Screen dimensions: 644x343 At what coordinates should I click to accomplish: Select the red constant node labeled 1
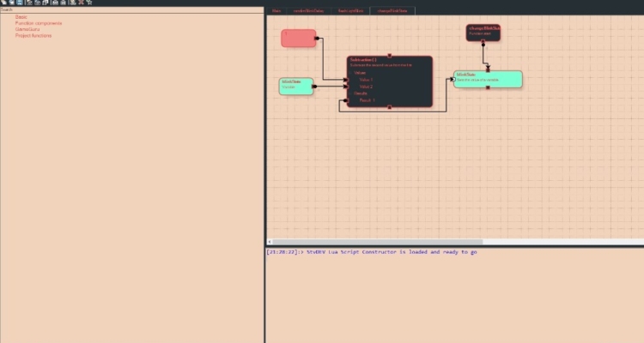tap(299, 38)
